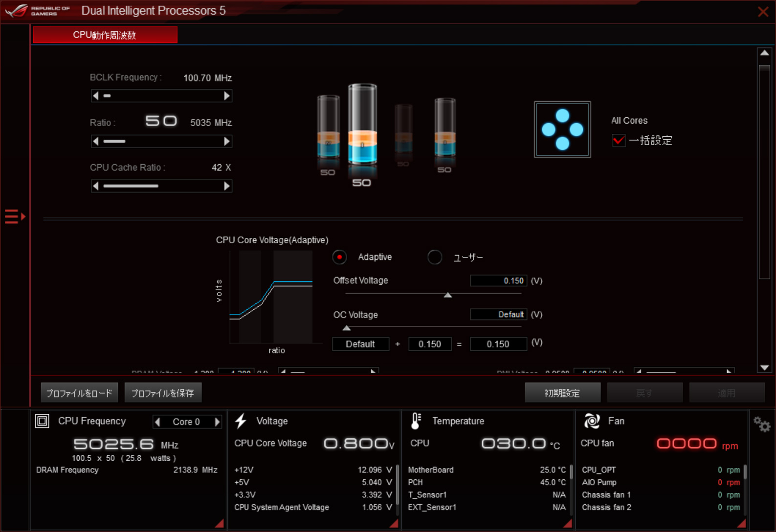Click the BCLK Frequency slider track
The height and width of the screenshot is (532, 776).
161,96
